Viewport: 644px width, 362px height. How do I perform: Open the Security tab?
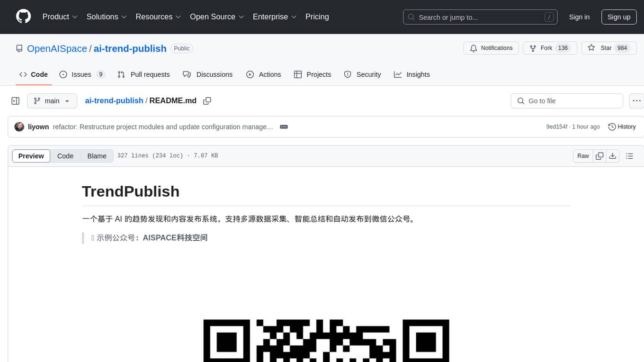click(x=362, y=74)
